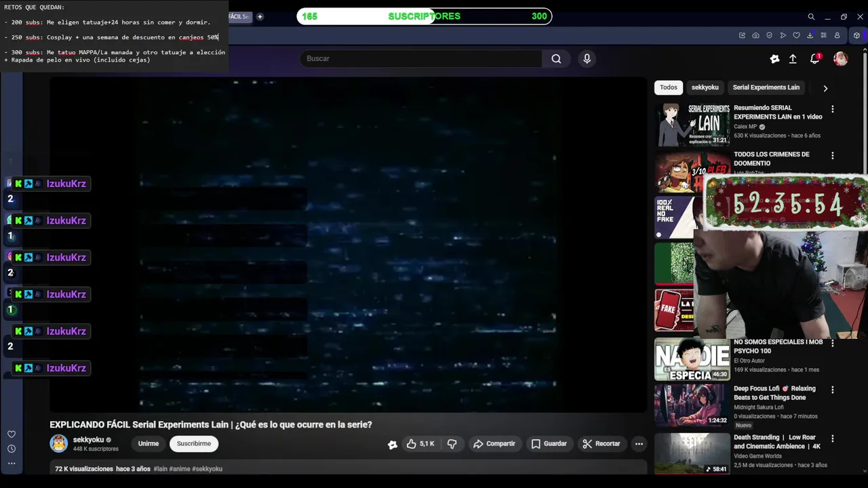Select the sekkyoku filter chip
Viewport: 868px width, 488px height.
(705, 87)
